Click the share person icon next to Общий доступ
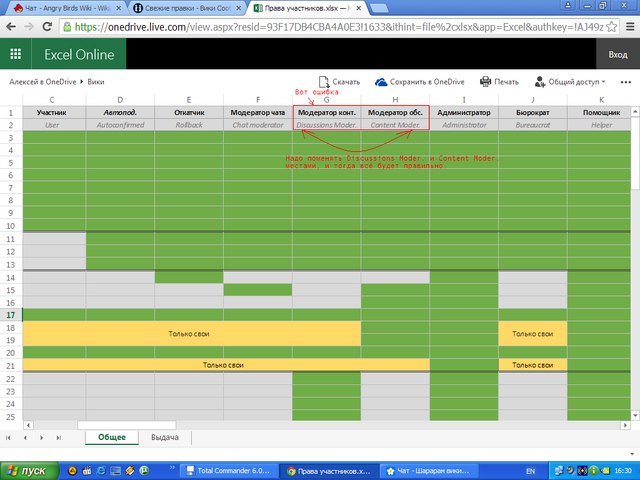The image size is (640, 480). click(x=540, y=82)
